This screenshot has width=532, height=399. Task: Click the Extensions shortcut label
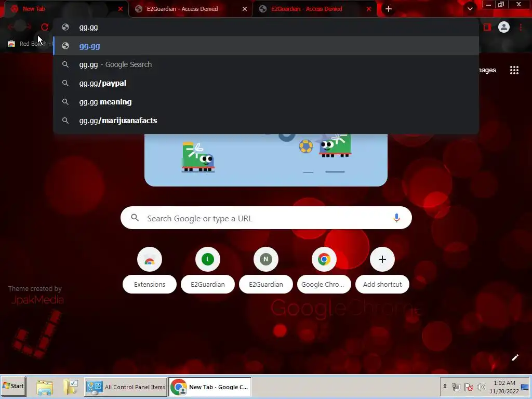[150, 284]
